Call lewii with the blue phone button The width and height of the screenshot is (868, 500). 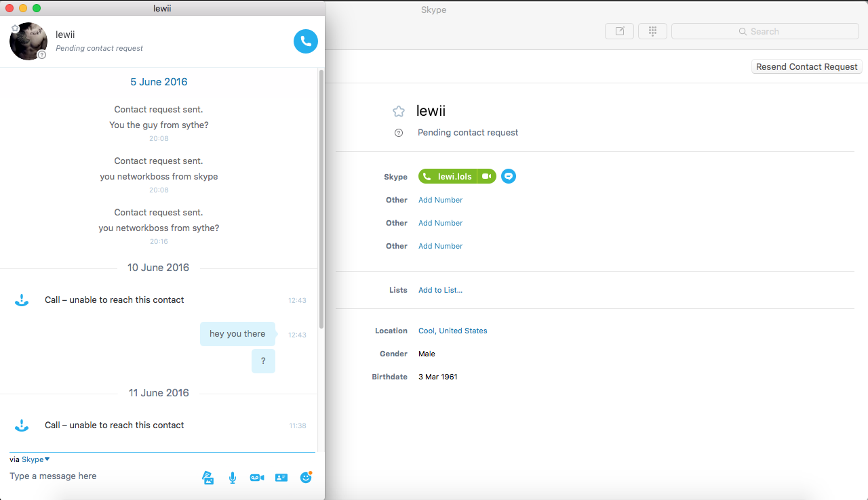click(305, 41)
